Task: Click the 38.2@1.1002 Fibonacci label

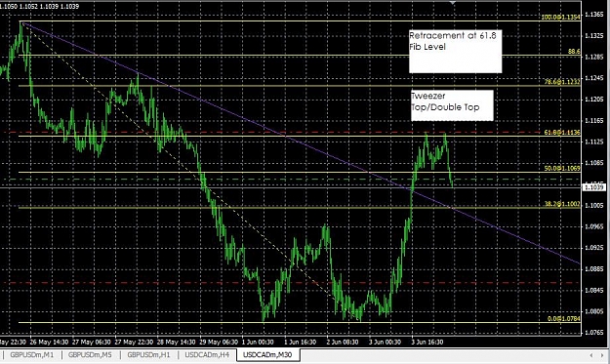Action: (x=562, y=204)
